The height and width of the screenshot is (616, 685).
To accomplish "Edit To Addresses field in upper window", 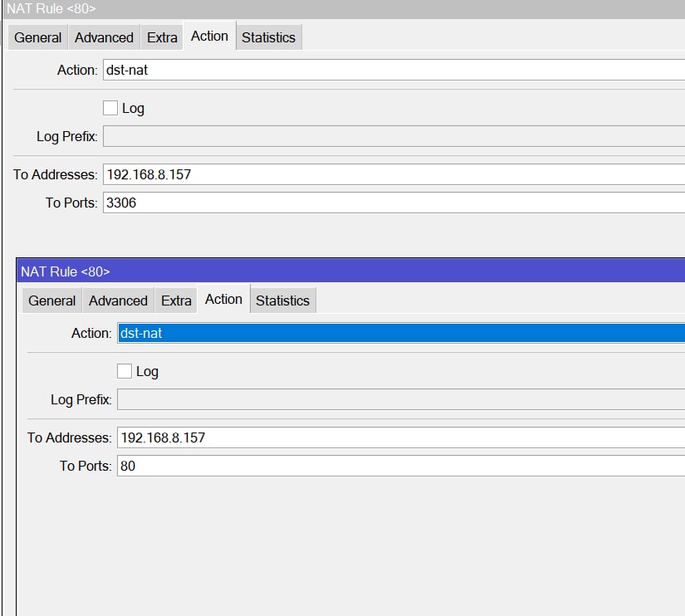I will tap(394, 174).
